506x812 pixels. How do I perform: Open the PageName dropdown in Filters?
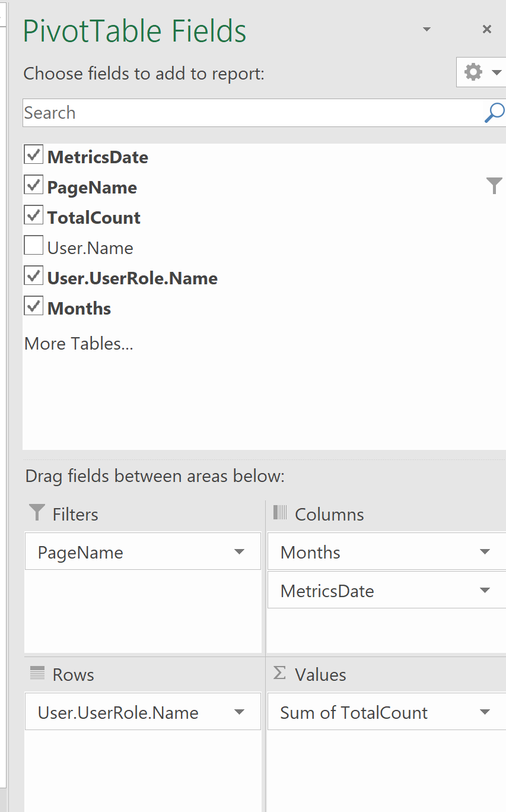tap(239, 552)
